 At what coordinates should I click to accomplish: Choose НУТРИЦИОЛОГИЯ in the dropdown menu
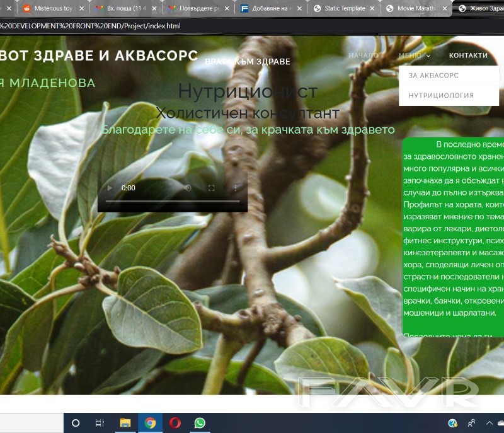point(441,96)
